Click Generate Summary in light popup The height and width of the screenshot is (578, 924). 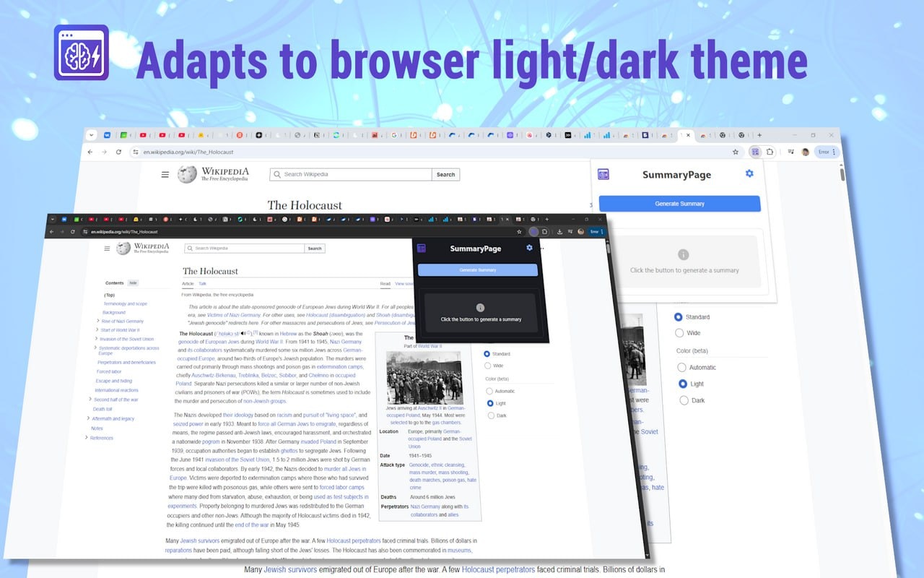[679, 204]
